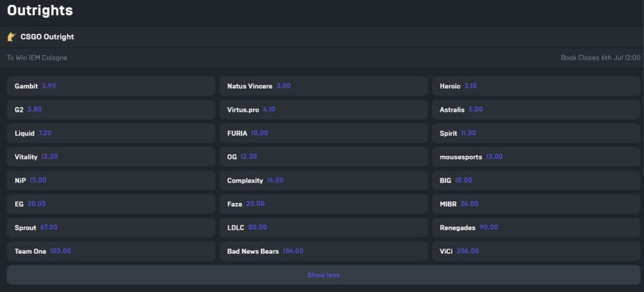Image resolution: width=644 pixels, height=292 pixels.
Task: Add Astralis at 5.00 to betslip
Action: [536, 109]
